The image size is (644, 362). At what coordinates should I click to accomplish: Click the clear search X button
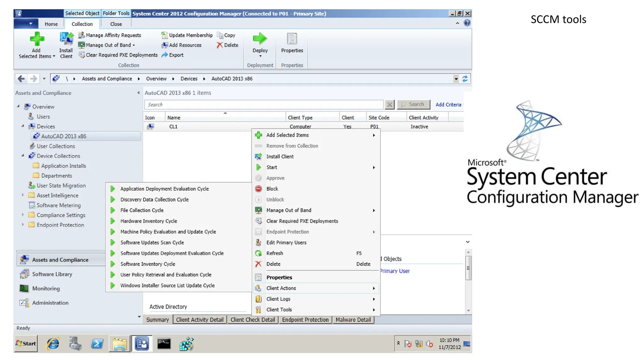tap(390, 105)
